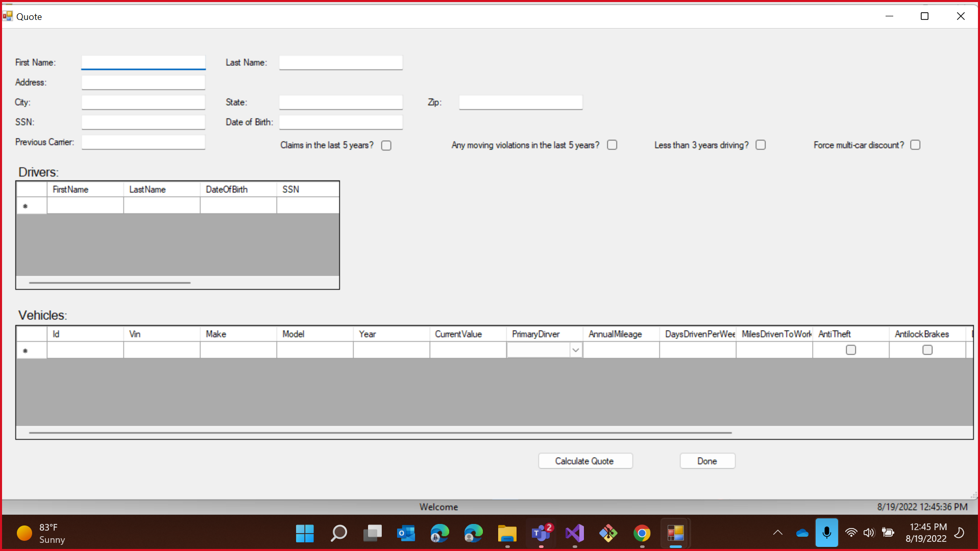
Task: Click the new-row Vin cell in Vehicles
Action: 162,350
